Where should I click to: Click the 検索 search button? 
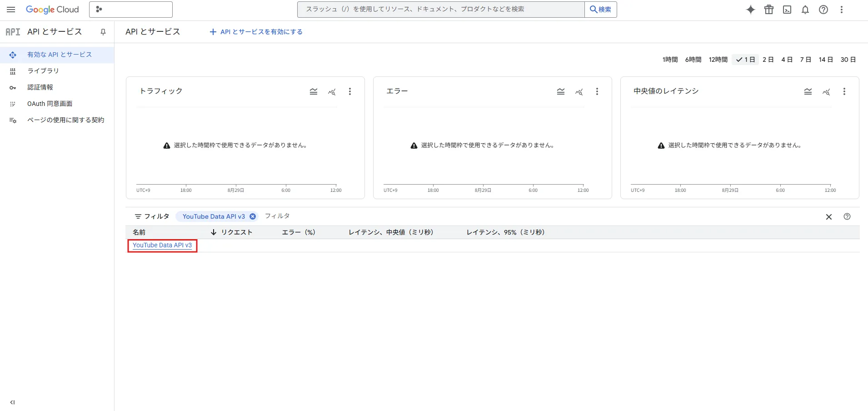pos(601,10)
